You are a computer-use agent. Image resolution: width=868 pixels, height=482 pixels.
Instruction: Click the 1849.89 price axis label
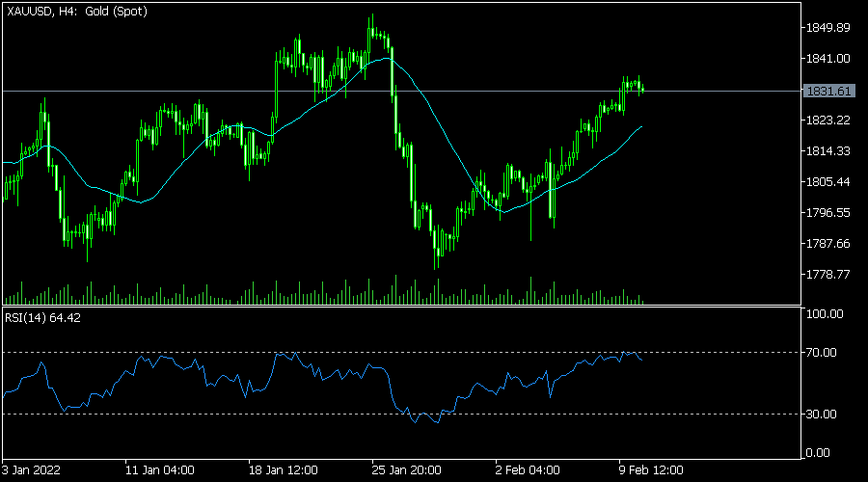pos(827,28)
